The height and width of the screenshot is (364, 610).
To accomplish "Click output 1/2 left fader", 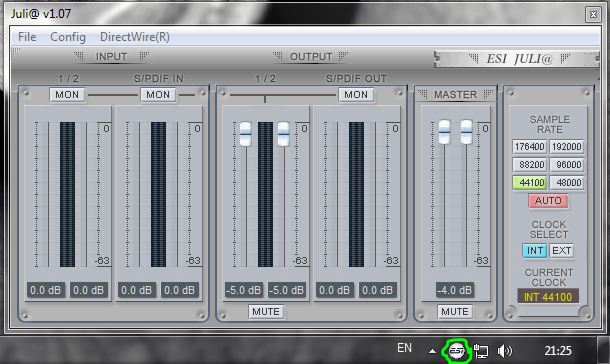I will pyautogui.click(x=245, y=134).
